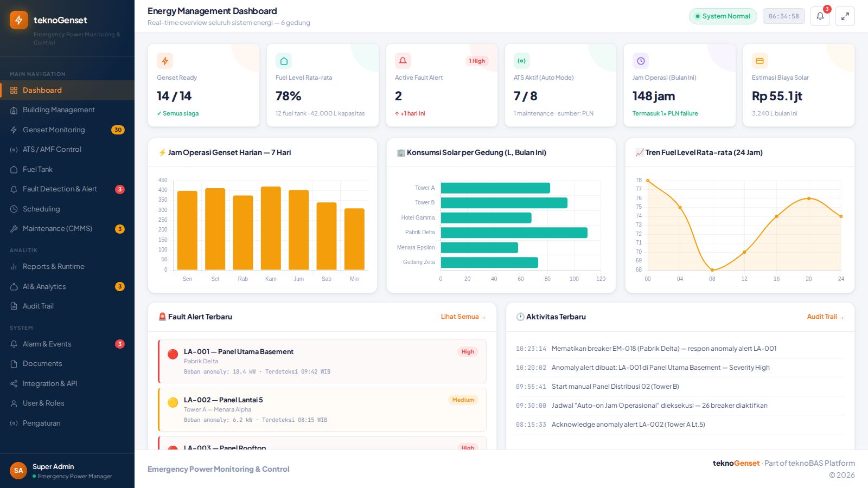Click the Reports bar chart sidebar icon

(14, 267)
